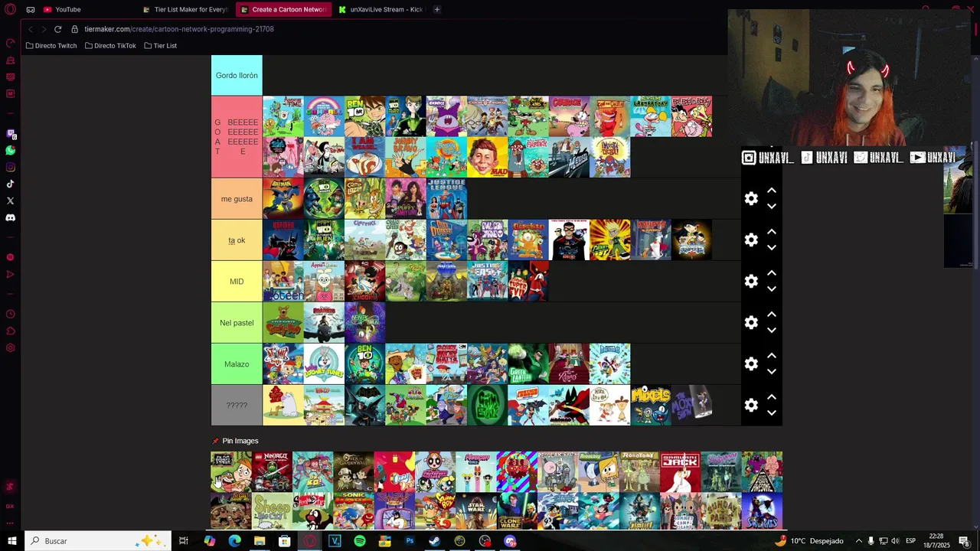Move me gusta row up
This screenshot has height=551, width=980.
tap(772, 191)
